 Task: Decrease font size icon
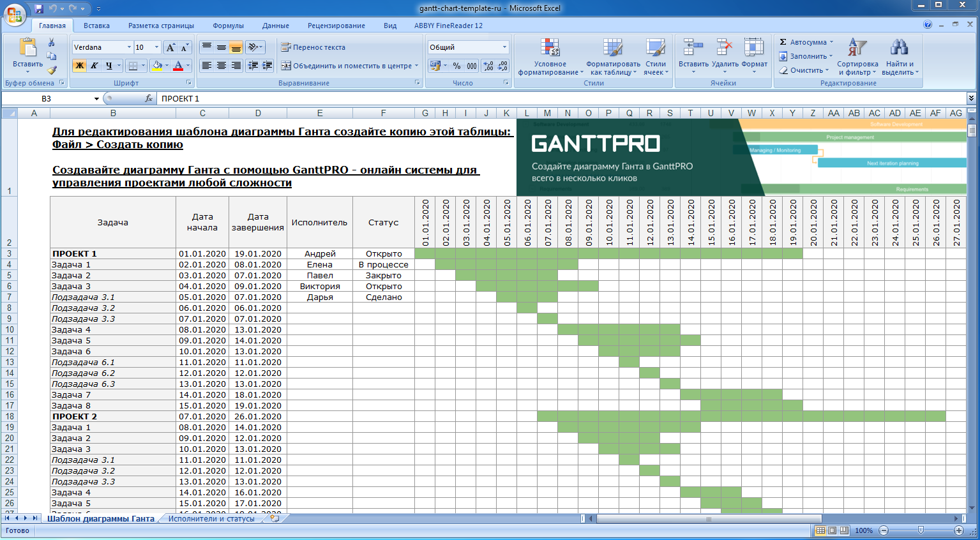(x=185, y=47)
